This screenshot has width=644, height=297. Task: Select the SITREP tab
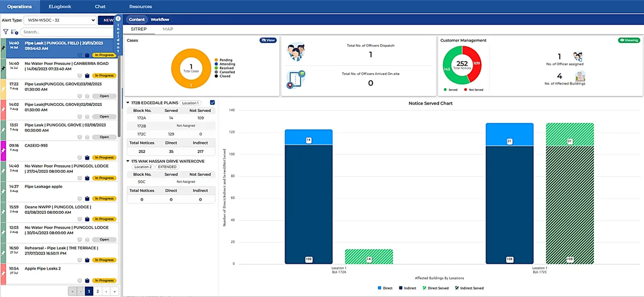tap(139, 29)
